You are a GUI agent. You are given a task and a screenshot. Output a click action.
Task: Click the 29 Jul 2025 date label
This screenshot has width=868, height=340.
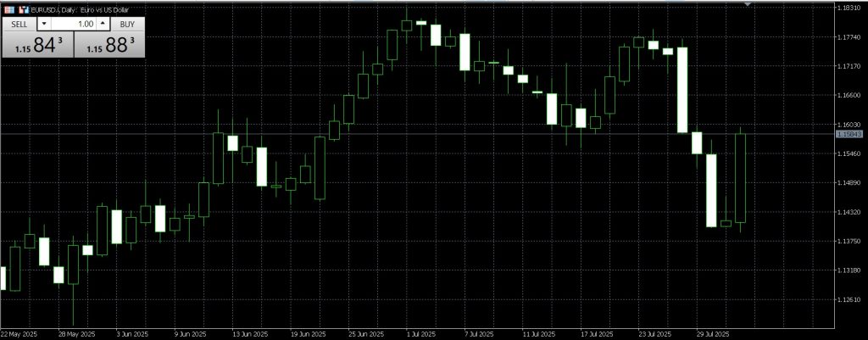[713, 334]
